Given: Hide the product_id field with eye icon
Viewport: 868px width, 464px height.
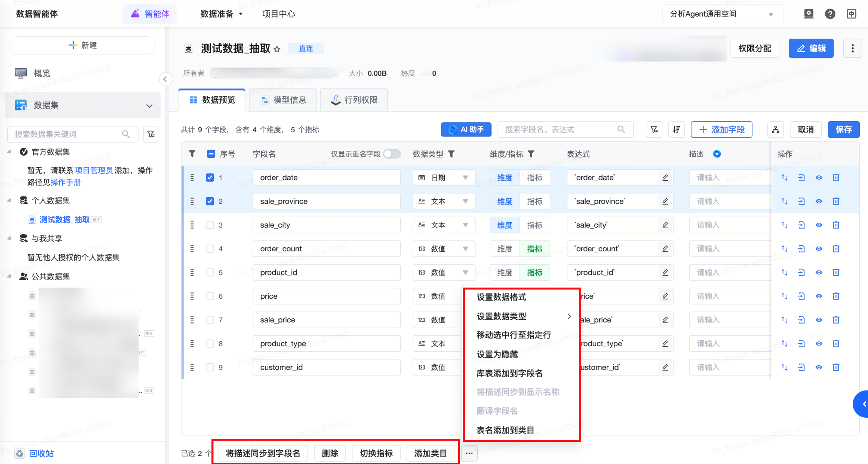Looking at the screenshot, I should [x=819, y=272].
